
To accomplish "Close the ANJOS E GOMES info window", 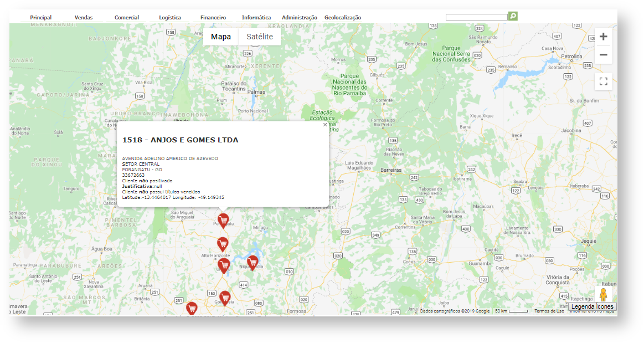I will pos(325,125).
